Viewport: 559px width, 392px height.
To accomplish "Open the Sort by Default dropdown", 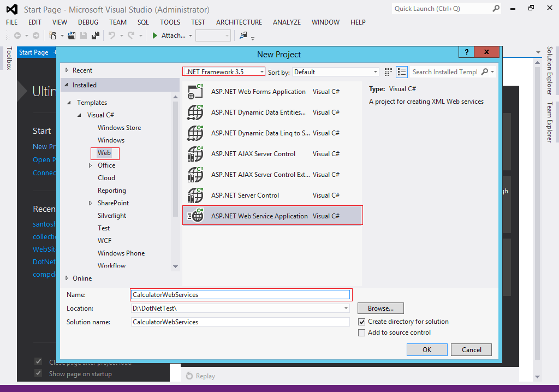I will pyautogui.click(x=375, y=72).
